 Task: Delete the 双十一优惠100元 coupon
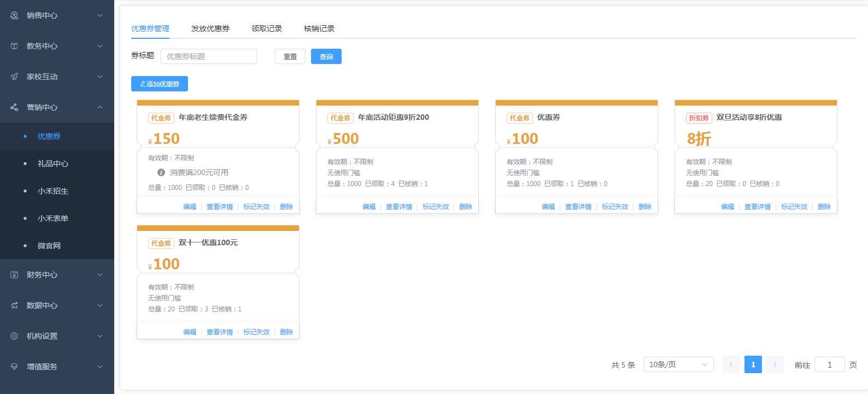point(286,332)
